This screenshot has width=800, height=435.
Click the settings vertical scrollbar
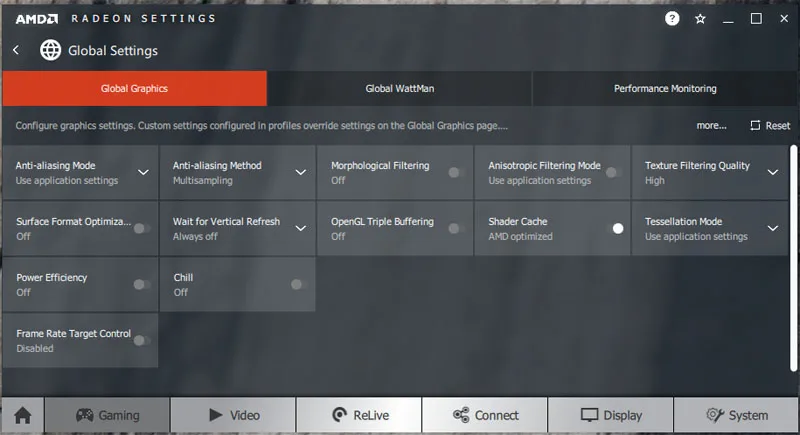coord(793,258)
